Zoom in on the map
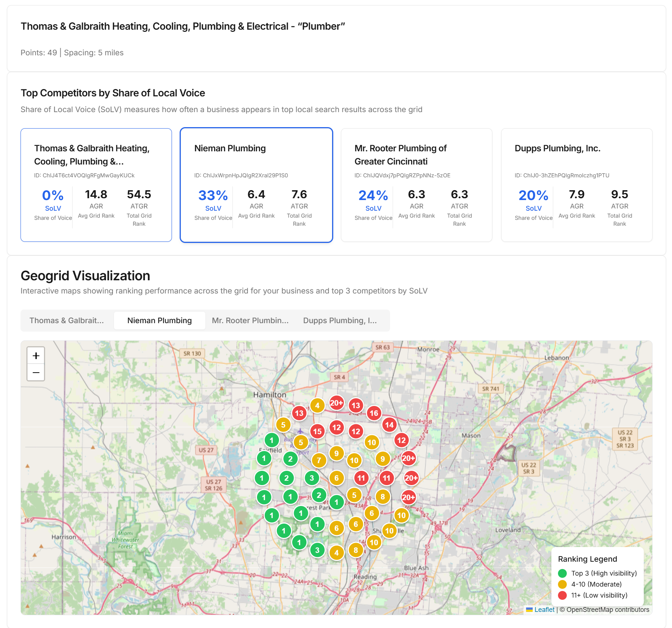Image resolution: width=672 pixels, height=628 pixels. click(x=36, y=355)
